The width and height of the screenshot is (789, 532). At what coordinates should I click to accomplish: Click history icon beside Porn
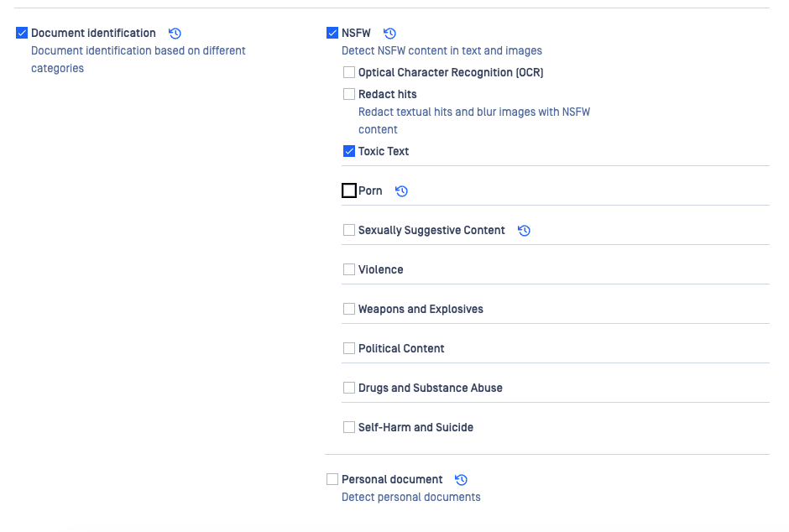401,191
